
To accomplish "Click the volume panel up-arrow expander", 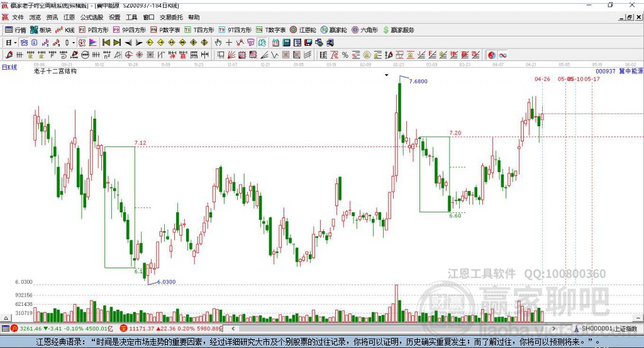I will point(6,318).
